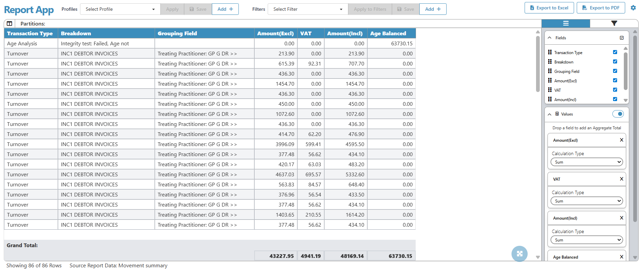This screenshot has width=644, height=272.
Task: Open the Select Filter dropdown
Action: pos(308,9)
